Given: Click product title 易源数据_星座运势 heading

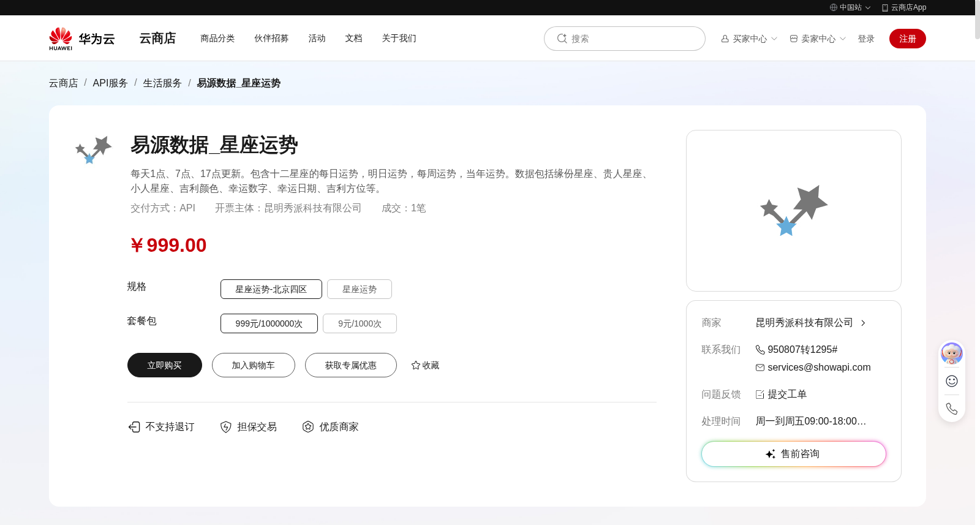Looking at the screenshot, I should (214, 145).
